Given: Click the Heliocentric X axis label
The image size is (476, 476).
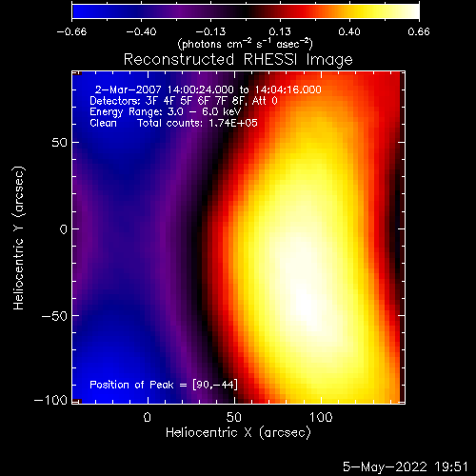Looking at the screenshot, I should 238,433.
